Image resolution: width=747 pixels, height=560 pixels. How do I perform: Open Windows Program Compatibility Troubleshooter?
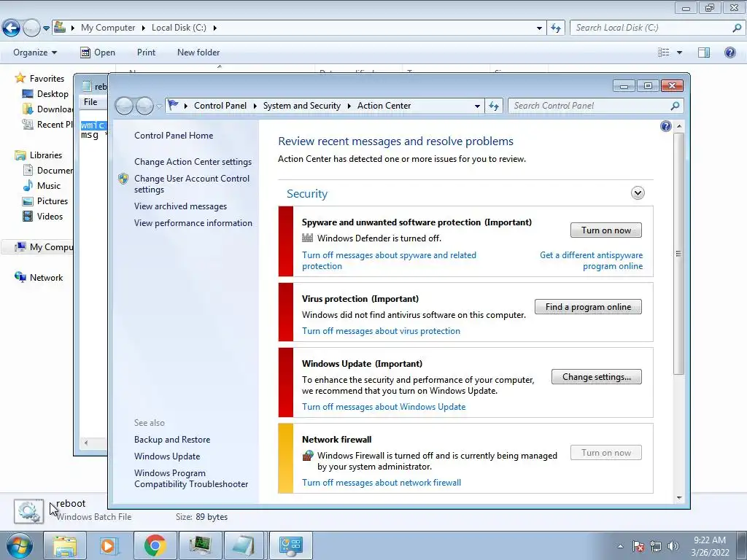pyautogui.click(x=191, y=478)
